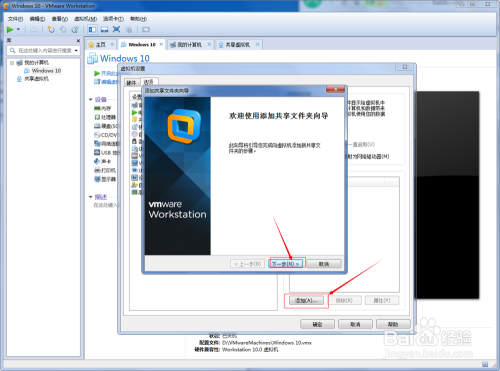
Task: Close the 我的计算机 tab
Action: click(x=209, y=44)
